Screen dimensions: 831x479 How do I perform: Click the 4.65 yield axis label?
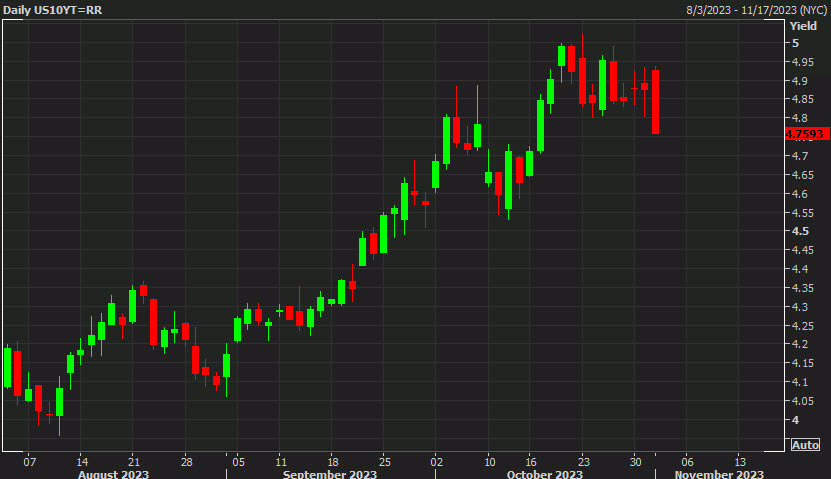[802, 175]
